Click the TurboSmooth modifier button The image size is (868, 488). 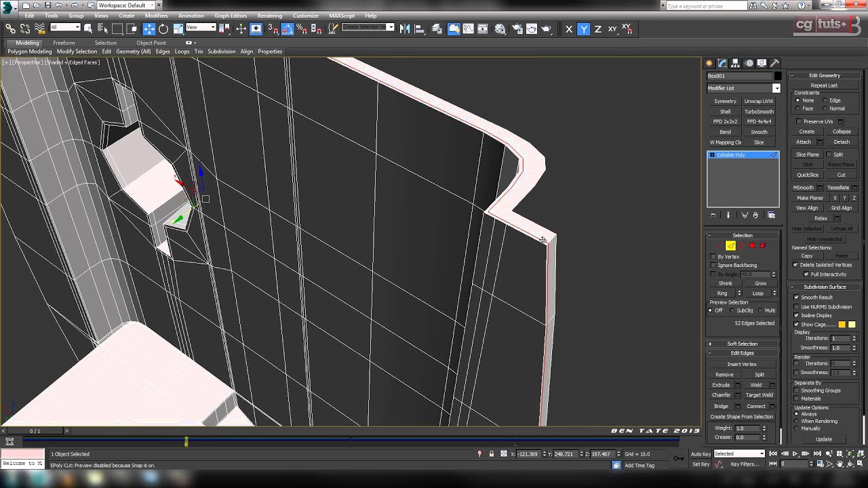point(759,112)
